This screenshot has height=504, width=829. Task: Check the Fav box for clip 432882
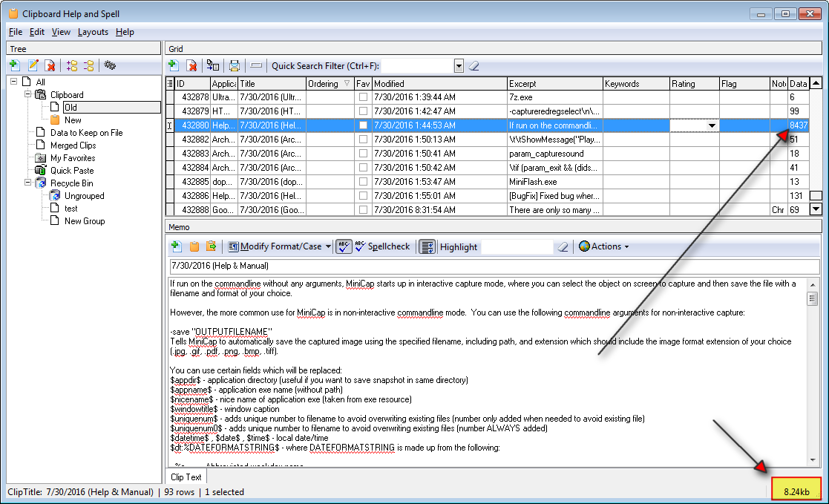coord(363,140)
